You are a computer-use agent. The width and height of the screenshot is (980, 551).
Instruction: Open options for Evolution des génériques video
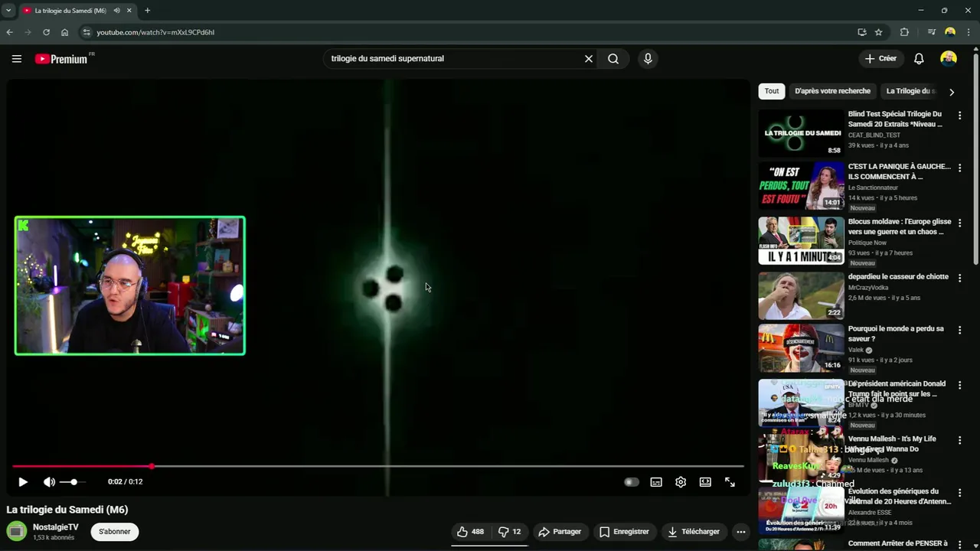(x=959, y=492)
